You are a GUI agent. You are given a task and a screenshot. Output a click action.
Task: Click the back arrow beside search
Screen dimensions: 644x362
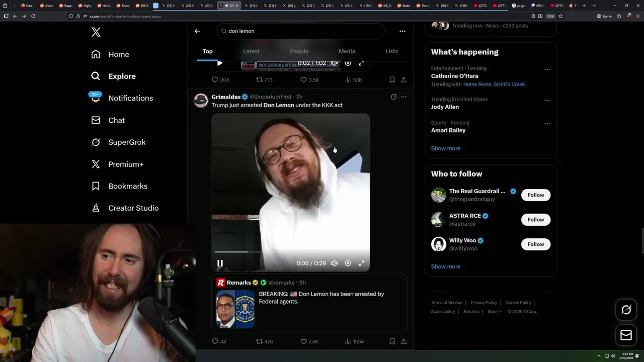tap(197, 31)
